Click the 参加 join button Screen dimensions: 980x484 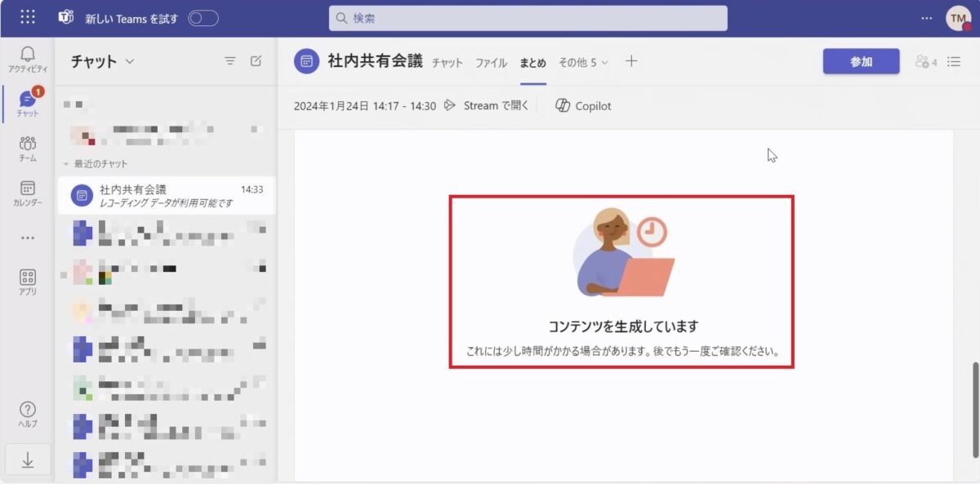861,60
